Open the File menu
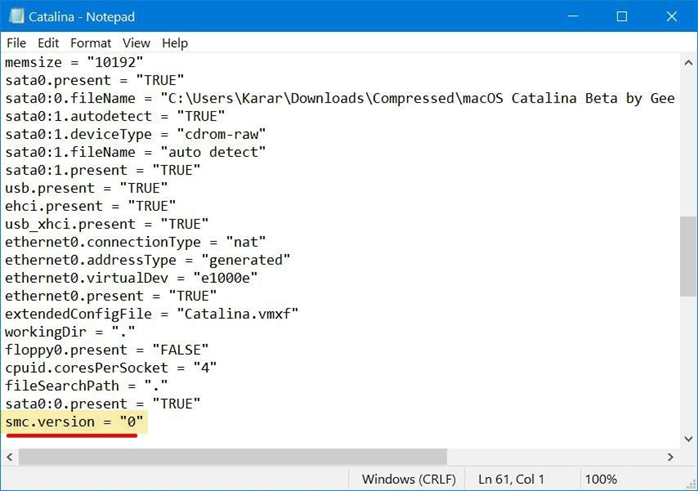Viewport: 698px width, 491px height. point(16,43)
